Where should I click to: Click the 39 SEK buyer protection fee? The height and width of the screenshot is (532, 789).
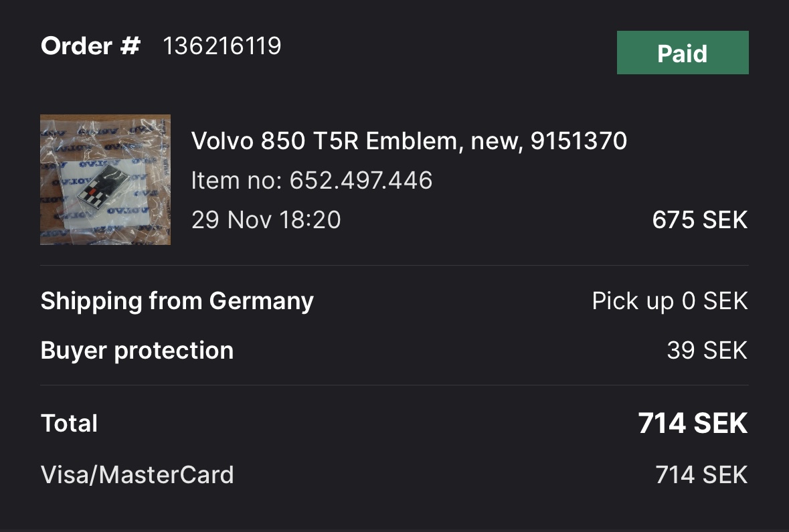[x=707, y=350]
